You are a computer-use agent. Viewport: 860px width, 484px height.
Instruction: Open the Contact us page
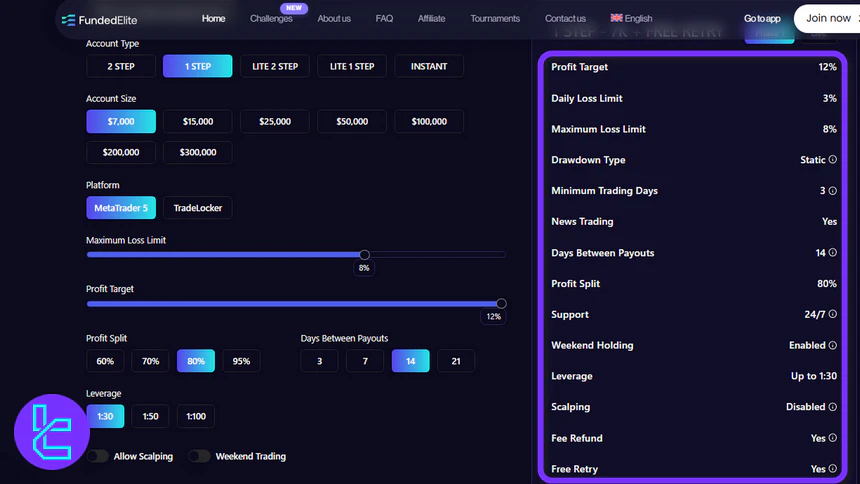(565, 18)
